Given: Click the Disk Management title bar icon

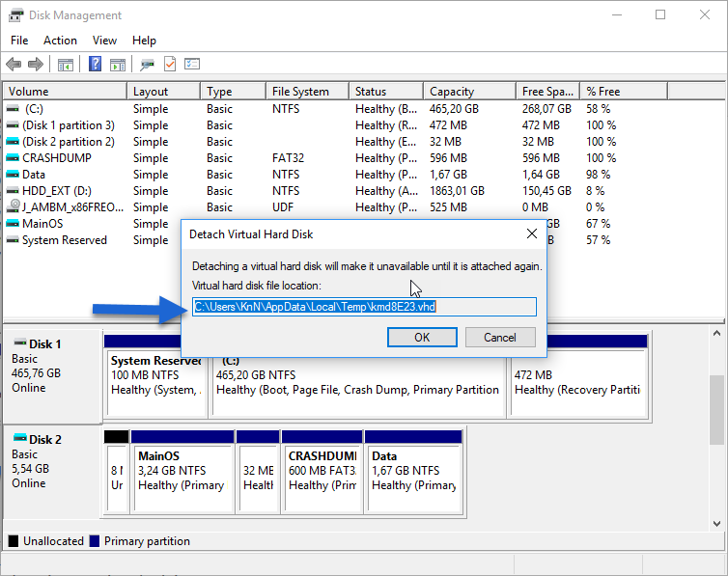Looking at the screenshot, I should (x=15, y=14).
